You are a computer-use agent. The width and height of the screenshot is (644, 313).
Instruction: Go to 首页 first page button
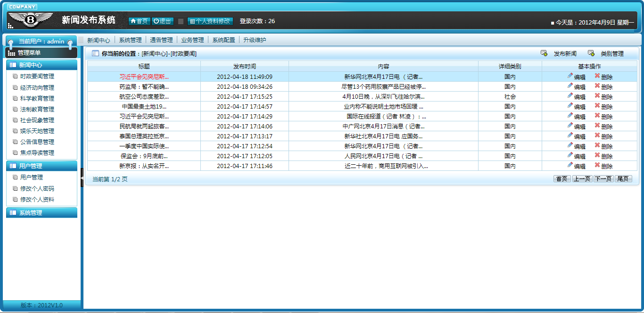pos(562,179)
